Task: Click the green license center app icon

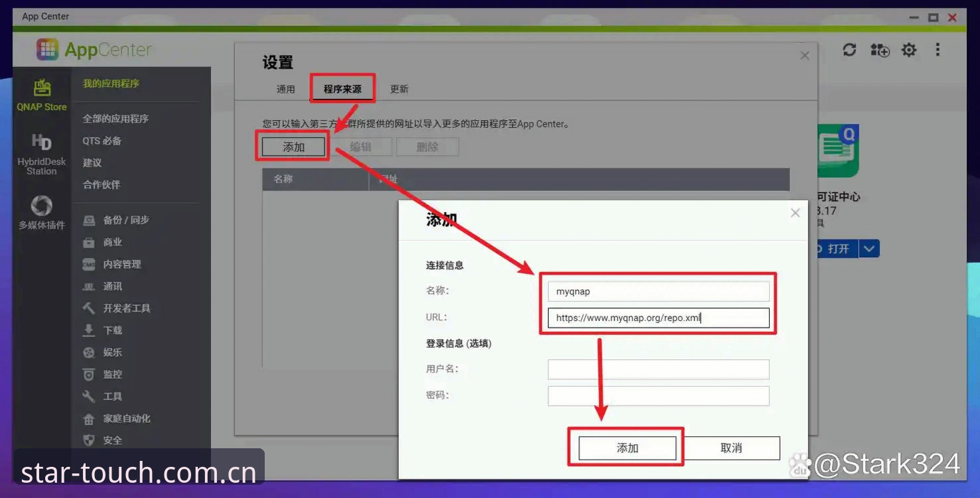Action: (x=838, y=151)
